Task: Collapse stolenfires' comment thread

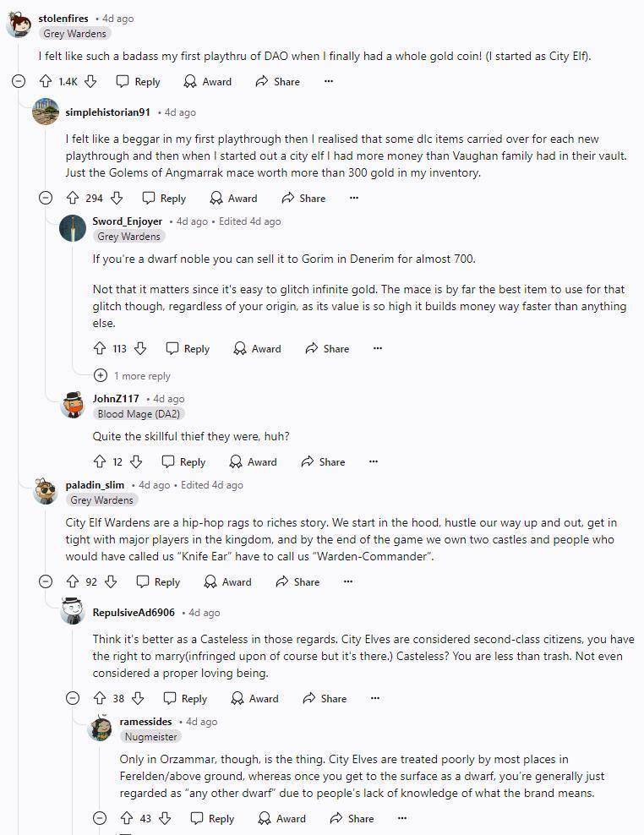Action: tap(19, 81)
